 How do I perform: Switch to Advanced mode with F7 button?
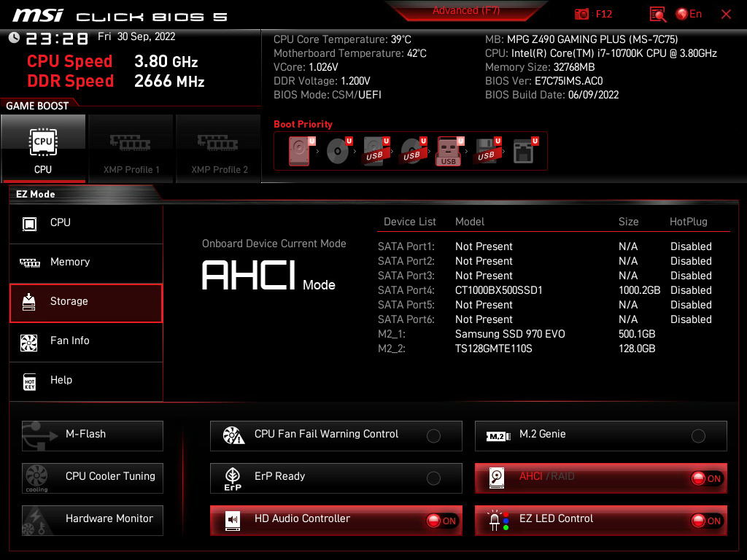click(x=466, y=10)
